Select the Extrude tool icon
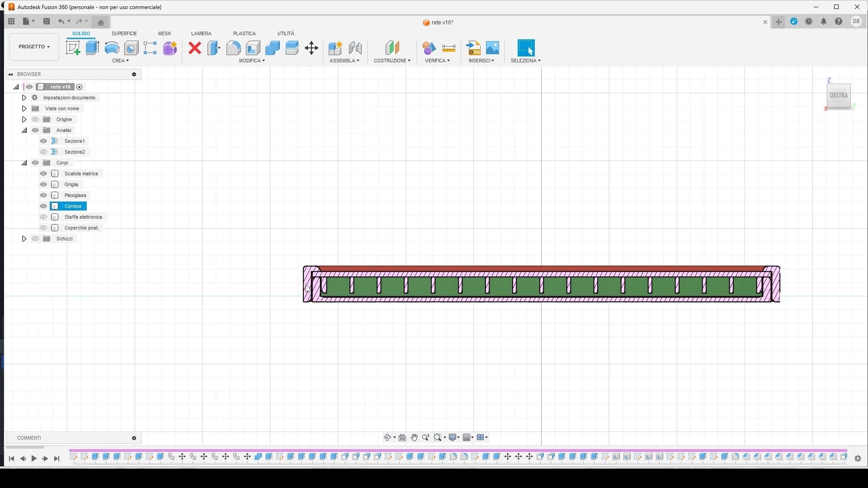This screenshot has height=488, width=868. click(92, 48)
